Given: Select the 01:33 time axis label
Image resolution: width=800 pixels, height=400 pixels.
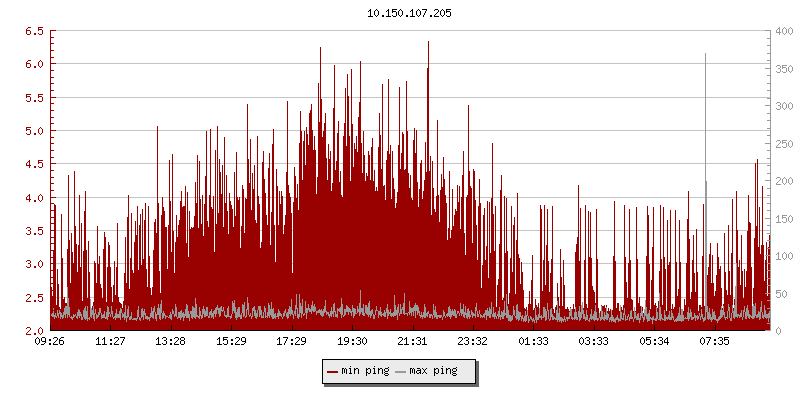Looking at the screenshot, I should 533,341.
